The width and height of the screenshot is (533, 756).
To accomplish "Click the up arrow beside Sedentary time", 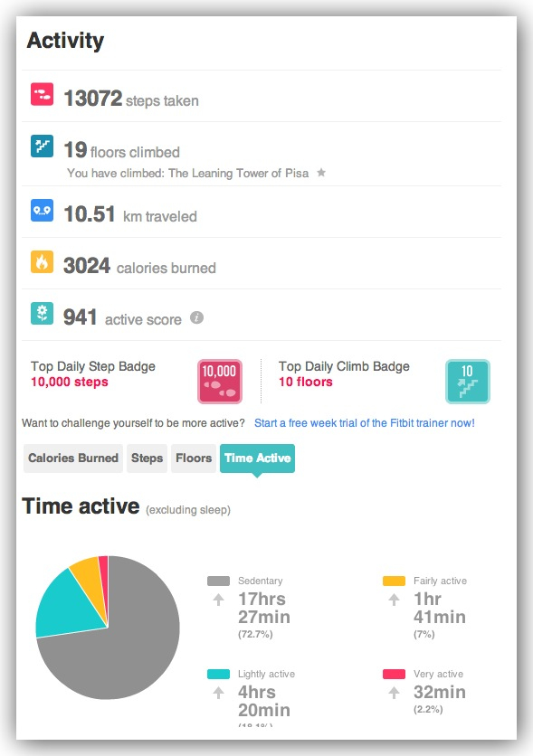I will (x=218, y=600).
